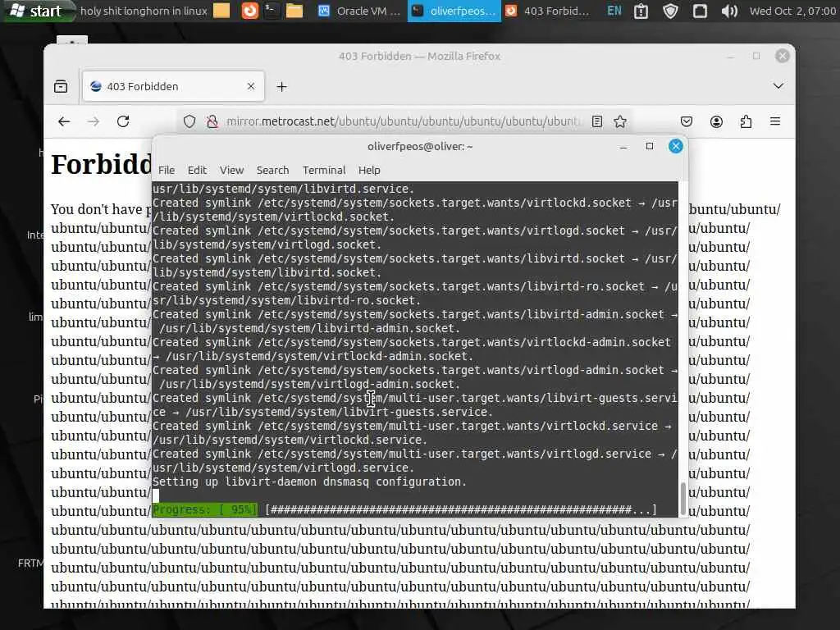Open Firefox recent browsing view icon
This screenshot has height=630, width=840.
pos(61,86)
